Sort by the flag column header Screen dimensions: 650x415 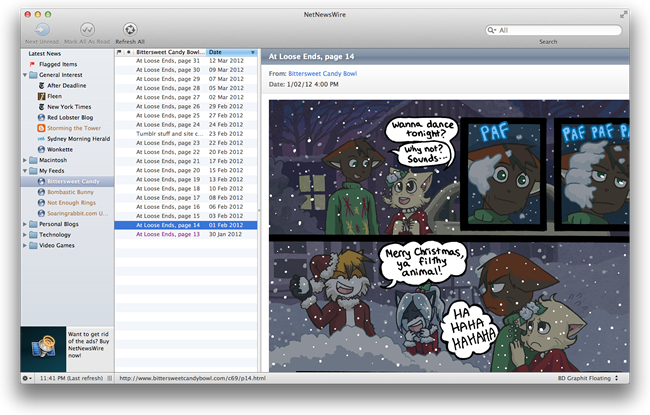pyautogui.click(x=119, y=52)
